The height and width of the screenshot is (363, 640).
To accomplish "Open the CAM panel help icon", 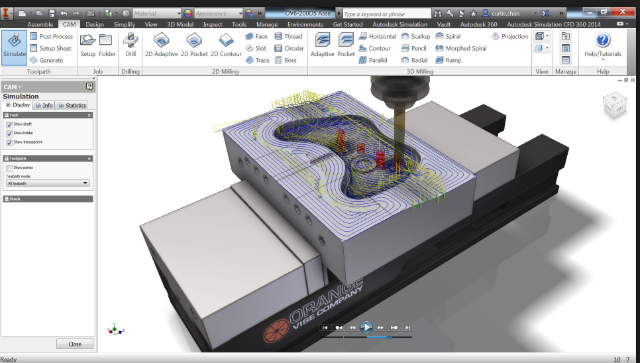I will (89, 87).
